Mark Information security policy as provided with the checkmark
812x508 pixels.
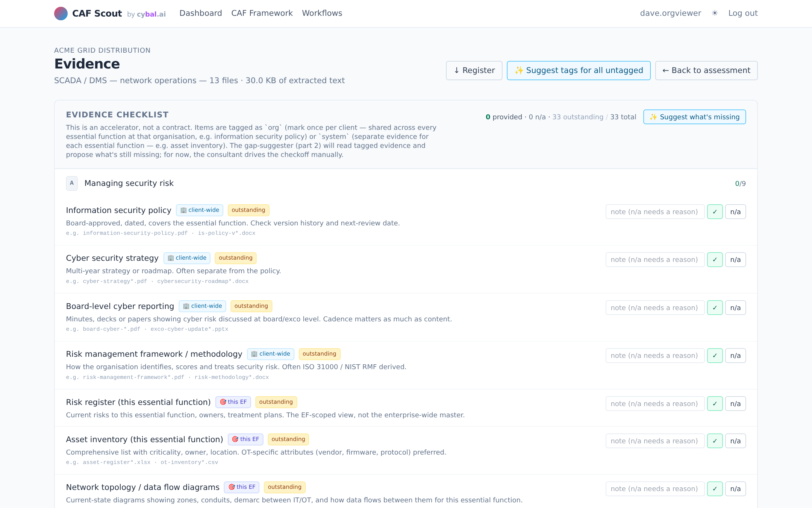tap(715, 211)
